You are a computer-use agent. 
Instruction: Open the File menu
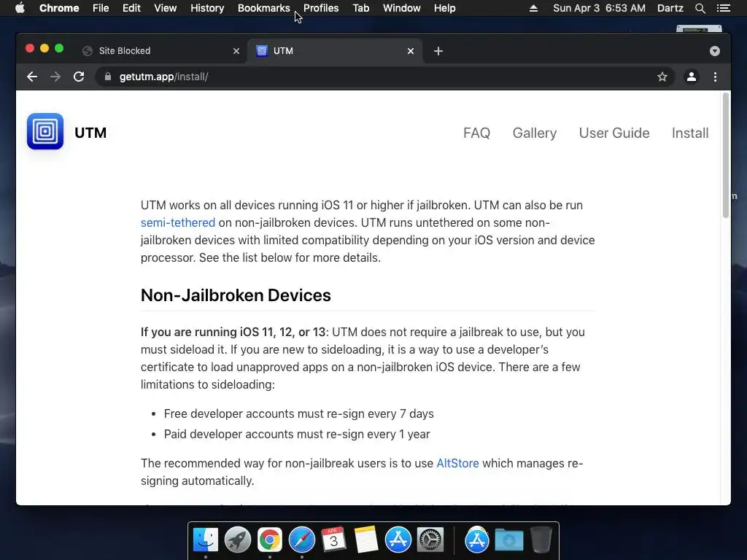coord(101,8)
